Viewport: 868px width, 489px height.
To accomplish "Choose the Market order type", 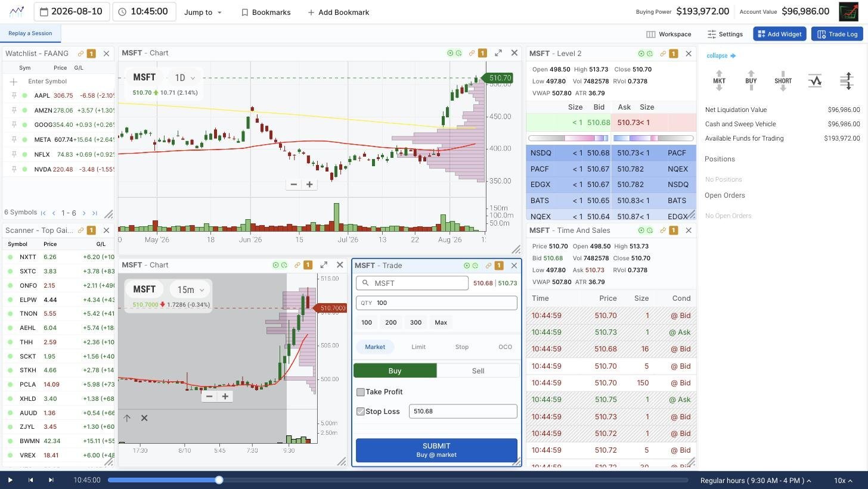I will point(375,347).
